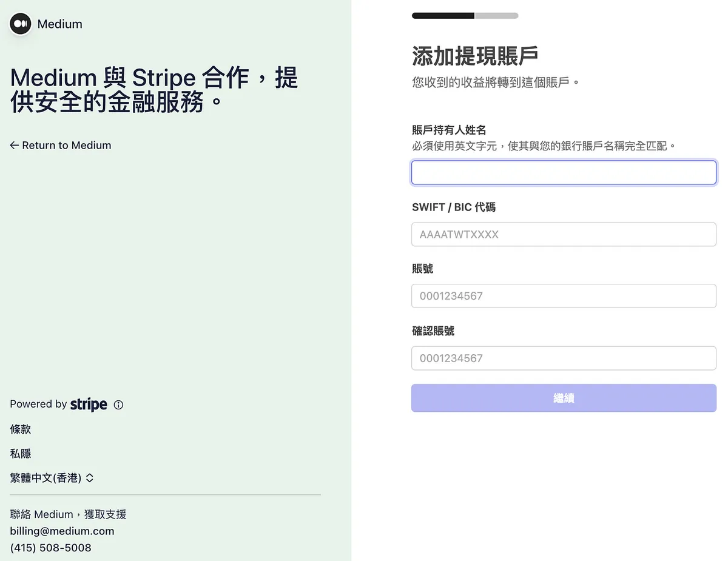Click the progress bar at the top
728x561 pixels.
465,16
